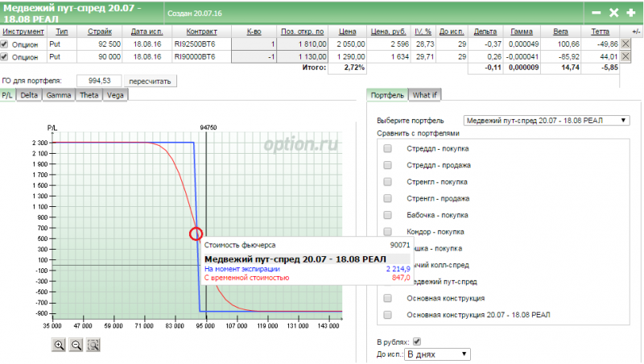The height and width of the screenshot is (364, 644).
Task: Zoom out on the P/L chart
Action: click(76, 345)
